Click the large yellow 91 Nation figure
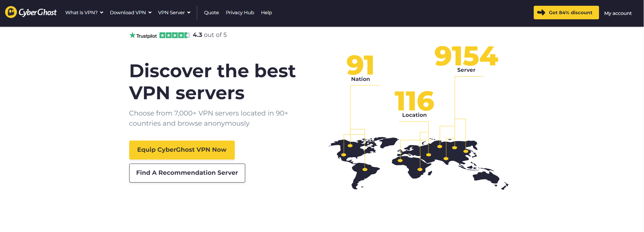This screenshot has height=232, width=644. [x=360, y=65]
